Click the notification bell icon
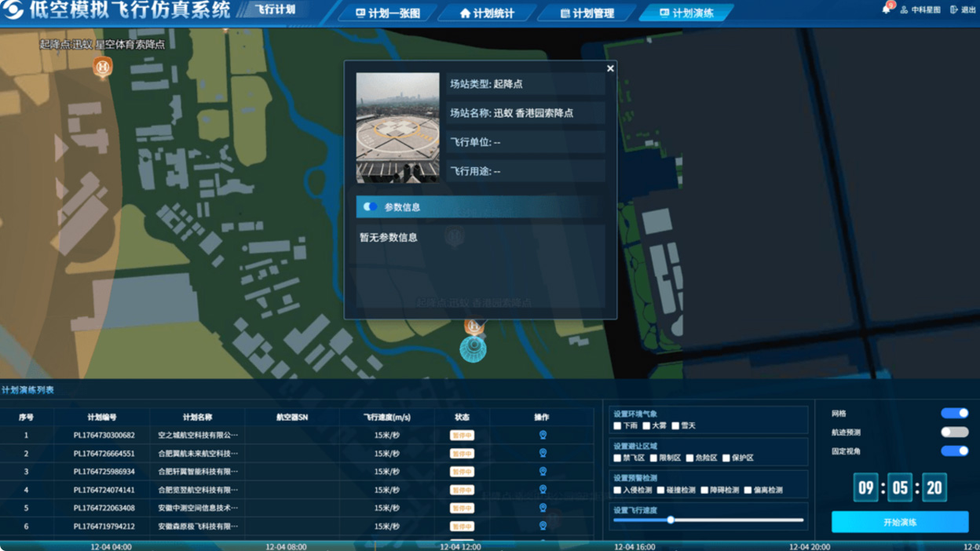The image size is (980, 551). (x=887, y=9)
